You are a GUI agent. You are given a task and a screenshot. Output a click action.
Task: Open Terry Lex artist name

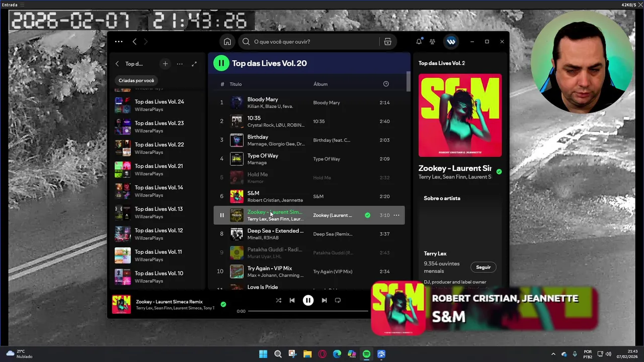pyautogui.click(x=435, y=254)
